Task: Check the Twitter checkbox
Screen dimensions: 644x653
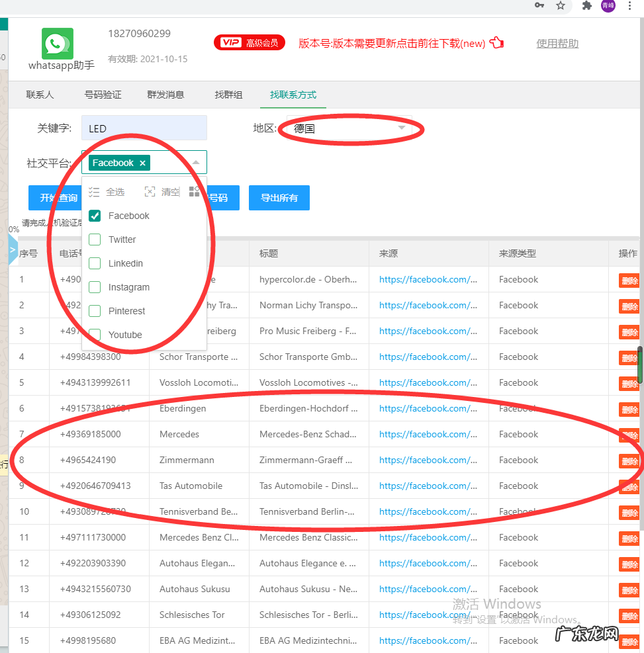Action: [x=95, y=239]
